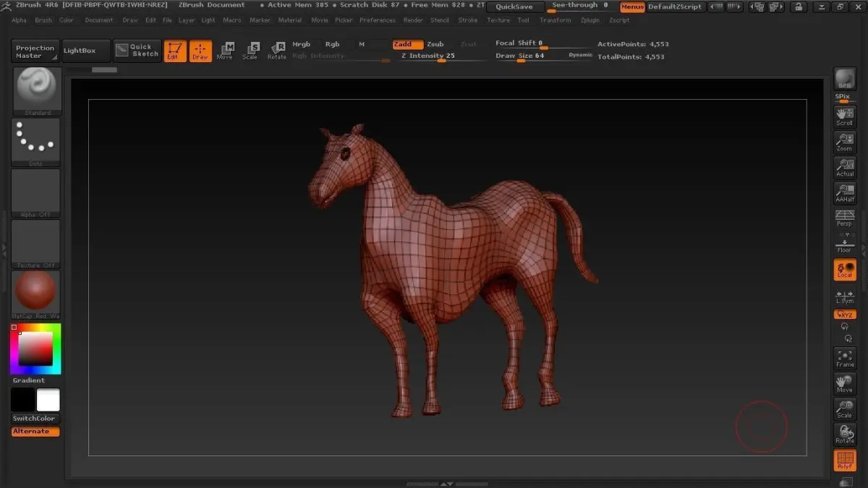Adjust the Z Intensity slider
This screenshot has height=488, width=868.
point(442,56)
